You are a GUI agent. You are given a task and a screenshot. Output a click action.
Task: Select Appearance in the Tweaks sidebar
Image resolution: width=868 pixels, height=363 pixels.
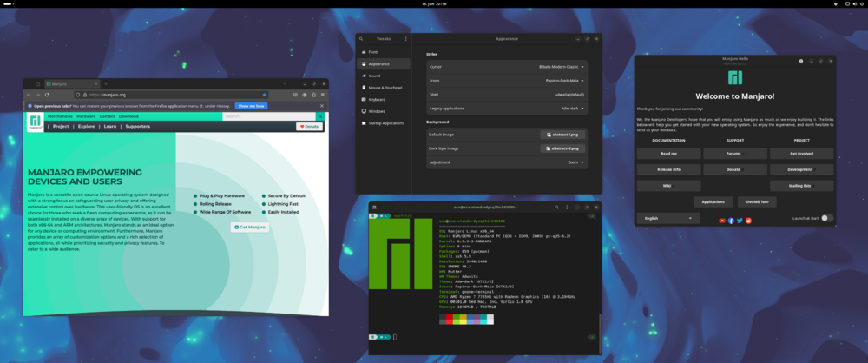pyautogui.click(x=384, y=63)
